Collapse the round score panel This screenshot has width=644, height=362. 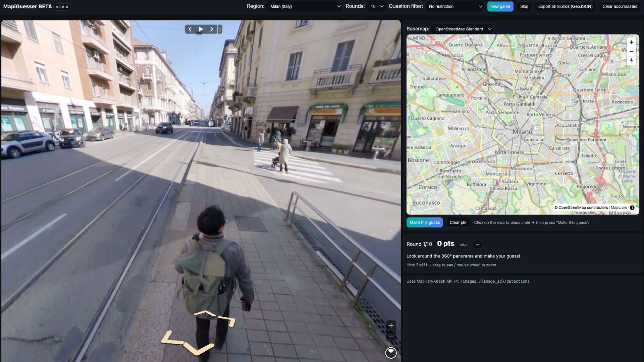pos(478,245)
